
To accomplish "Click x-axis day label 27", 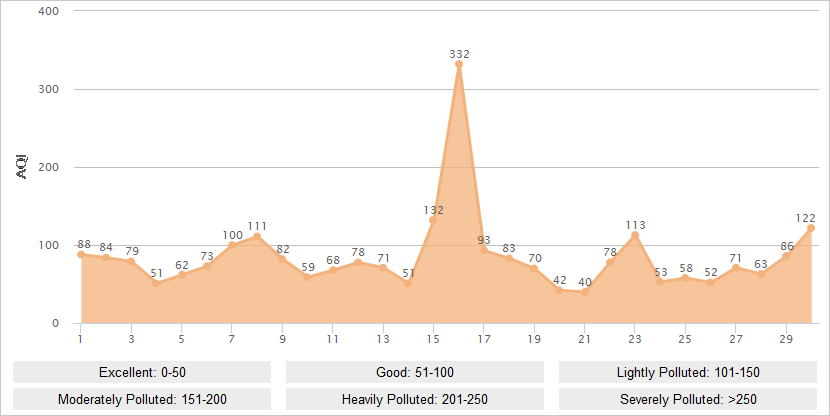I will pyautogui.click(x=736, y=339).
